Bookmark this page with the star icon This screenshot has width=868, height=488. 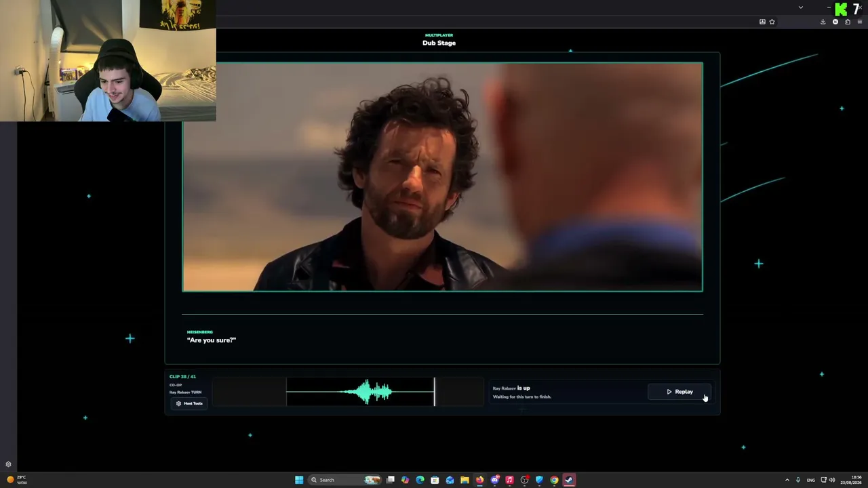click(772, 22)
